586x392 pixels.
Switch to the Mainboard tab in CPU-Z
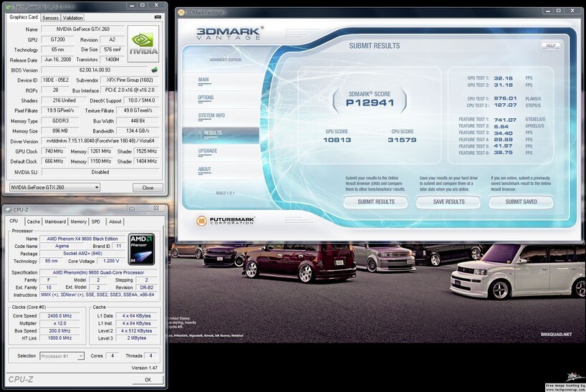point(55,221)
